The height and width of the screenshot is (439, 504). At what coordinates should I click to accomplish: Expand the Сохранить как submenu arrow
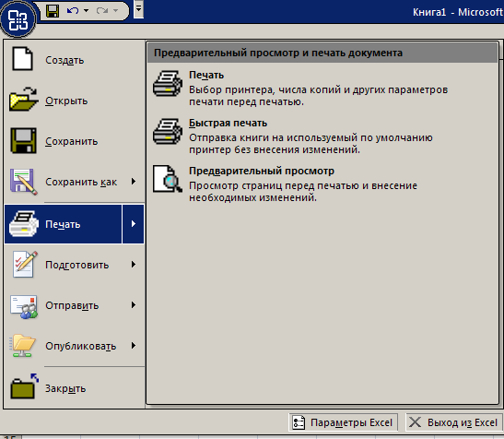(134, 182)
